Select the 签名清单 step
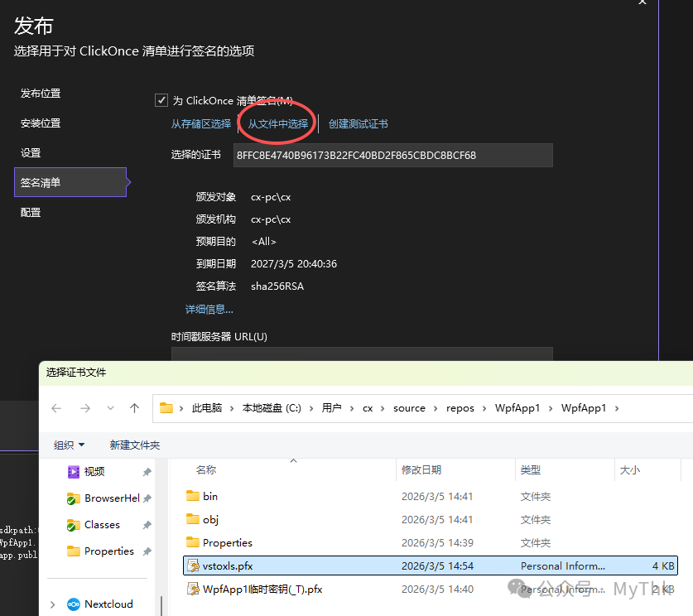Image resolution: width=693 pixels, height=616 pixels. pyautogui.click(x=70, y=182)
